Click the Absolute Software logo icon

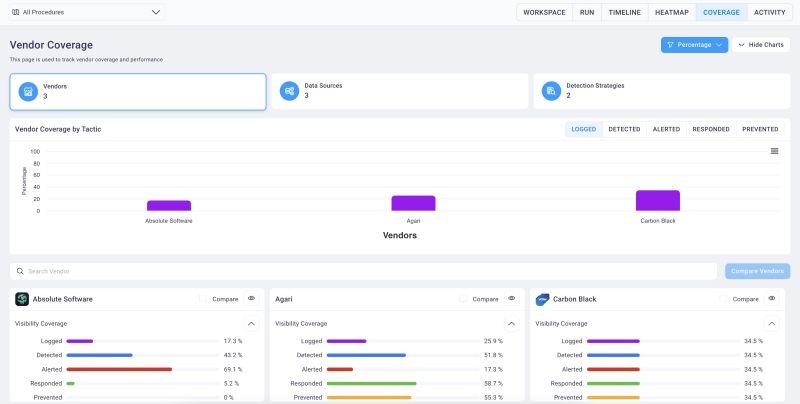22,299
